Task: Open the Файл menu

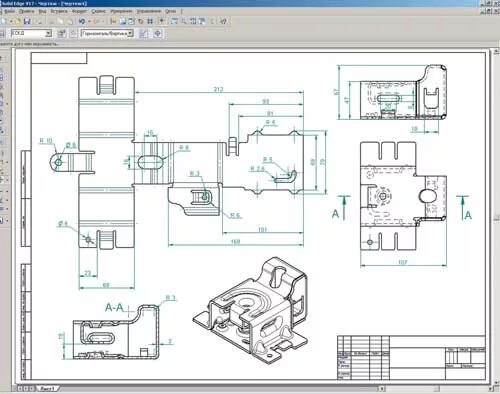Action: [10, 11]
